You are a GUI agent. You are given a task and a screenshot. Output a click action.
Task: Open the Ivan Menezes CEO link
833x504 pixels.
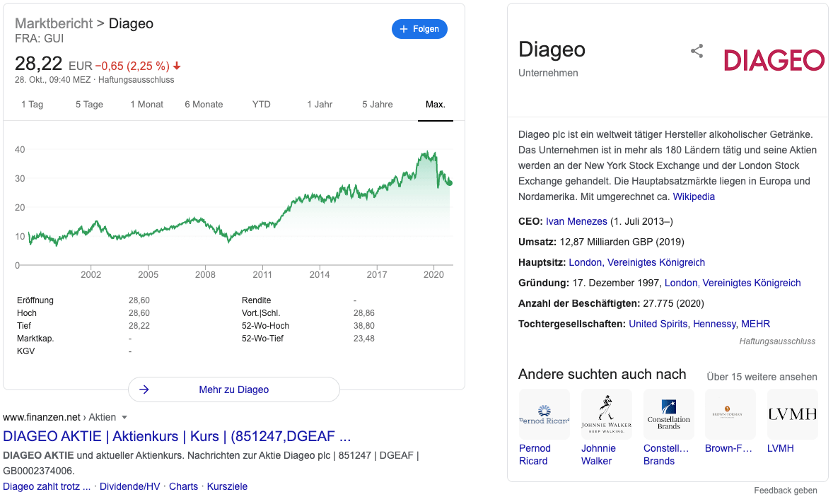click(576, 221)
